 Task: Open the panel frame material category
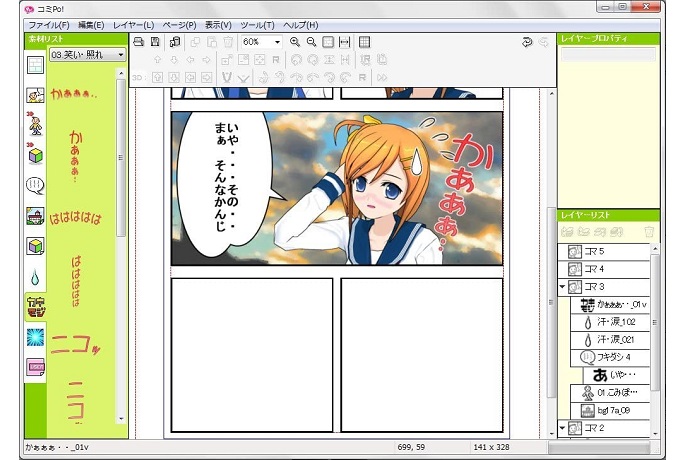click(35, 66)
